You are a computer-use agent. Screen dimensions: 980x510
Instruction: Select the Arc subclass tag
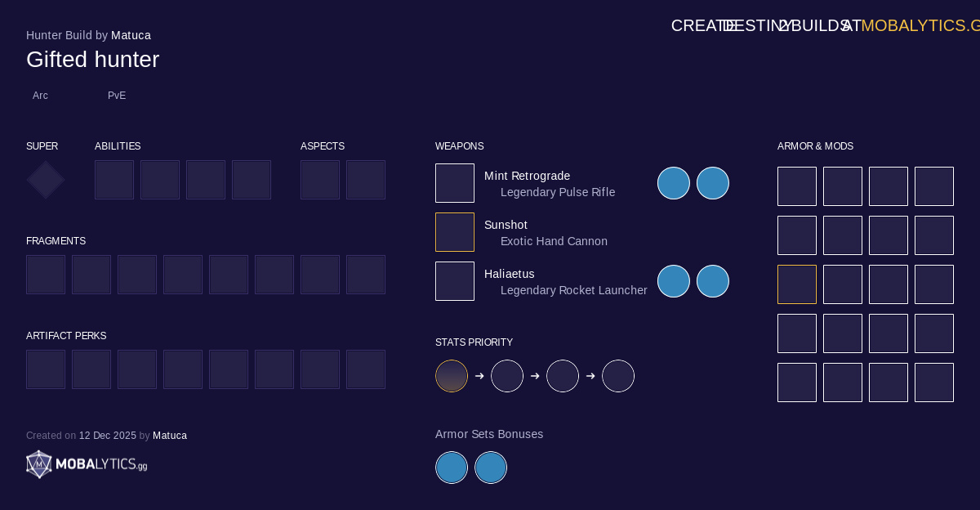point(40,96)
